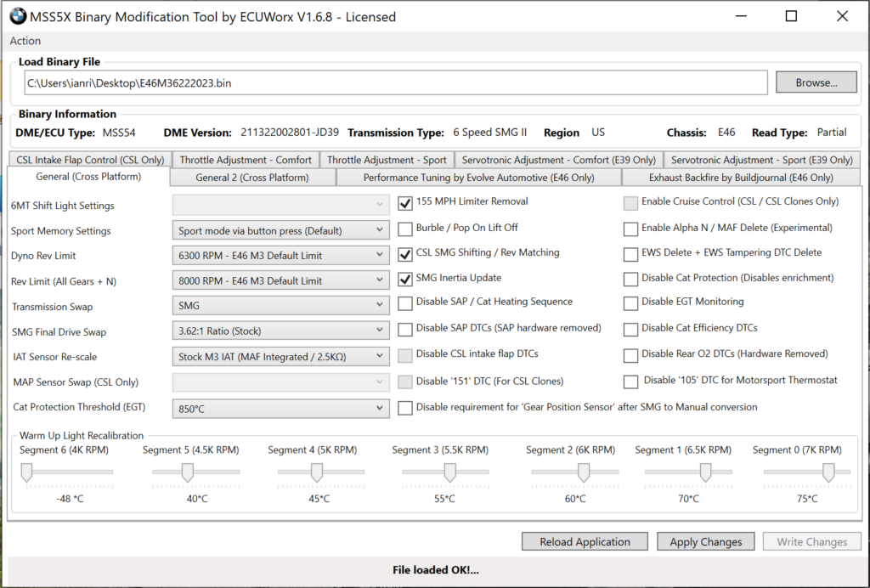This screenshot has height=588, width=870.
Task: Open Transmission Swap dropdown
Action: [x=280, y=306]
